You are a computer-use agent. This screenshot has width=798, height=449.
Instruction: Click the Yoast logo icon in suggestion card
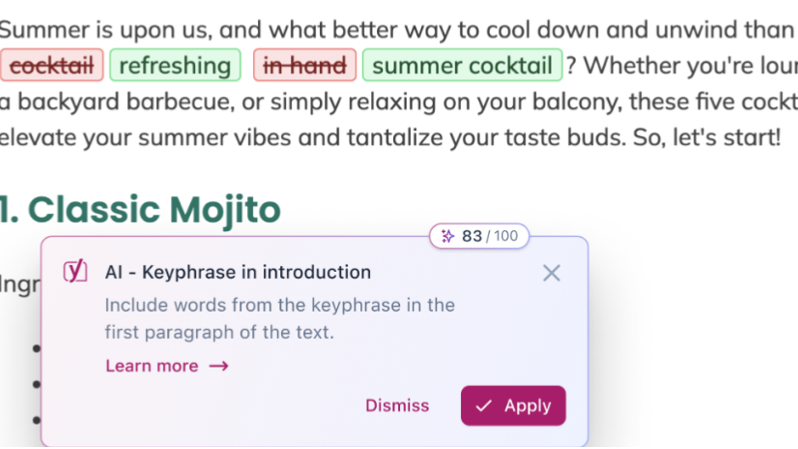coord(75,271)
